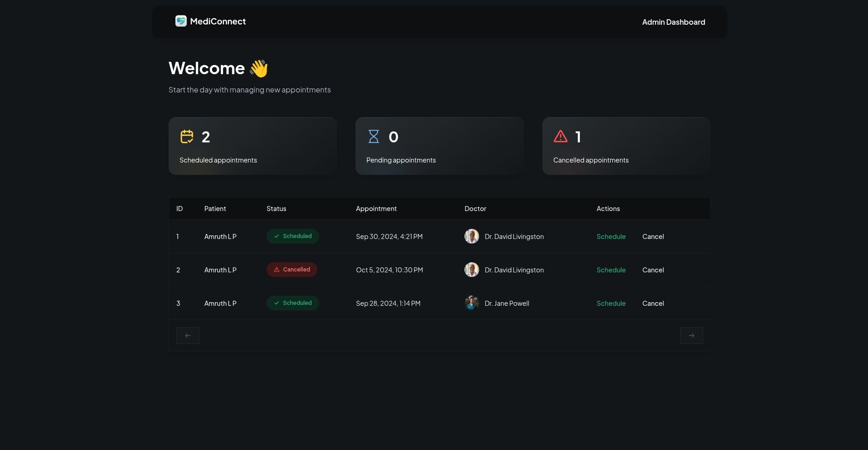Go to next page with right arrow
868x450 pixels.
(691, 336)
